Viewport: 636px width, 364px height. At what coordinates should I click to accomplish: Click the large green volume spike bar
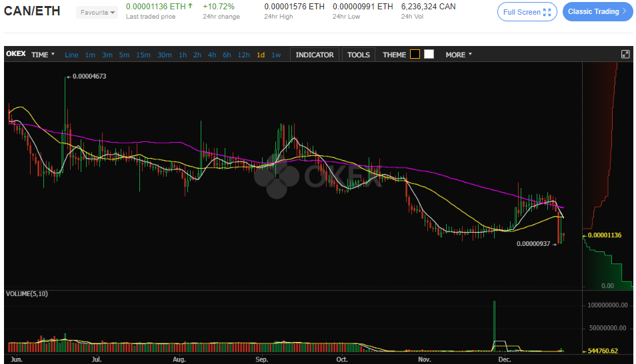pos(494,325)
